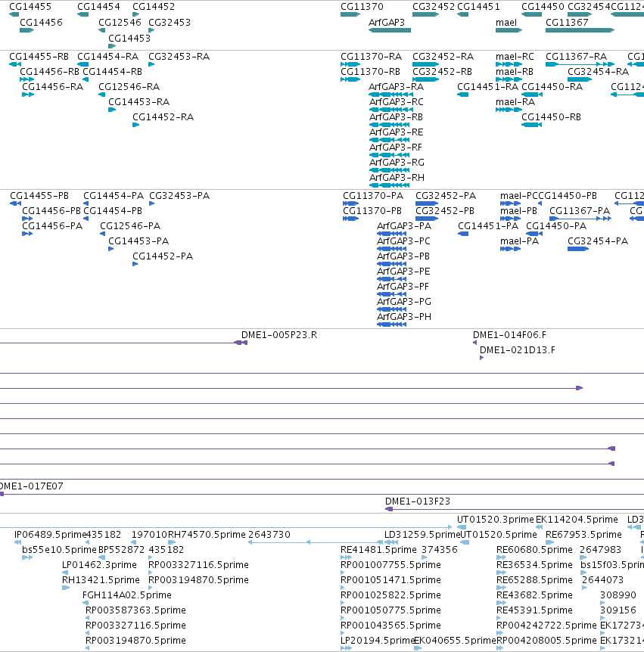The width and height of the screenshot is (644, 652).
Task: Select the RP001007755.5prime EST label
Action: coord(390,565)
